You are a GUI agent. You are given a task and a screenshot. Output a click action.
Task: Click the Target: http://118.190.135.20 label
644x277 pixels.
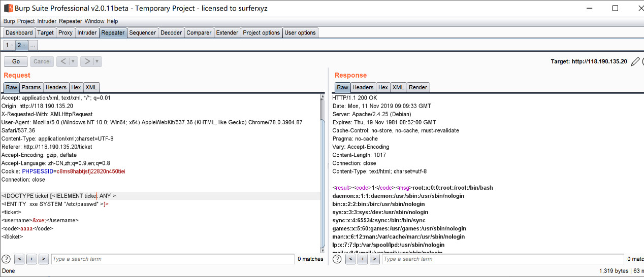[x=589, y=61]
